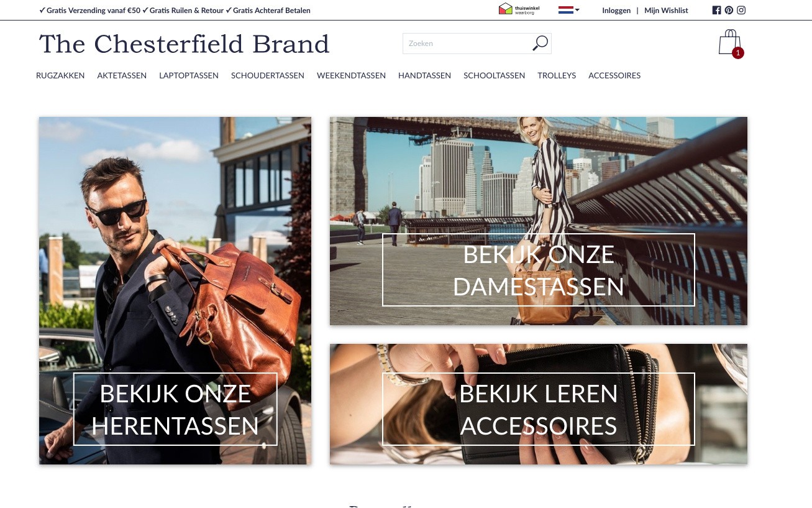Click the Inloggen link
This screenshot has height=508, width=812.
pyautogui.click(x=616, y=11)
